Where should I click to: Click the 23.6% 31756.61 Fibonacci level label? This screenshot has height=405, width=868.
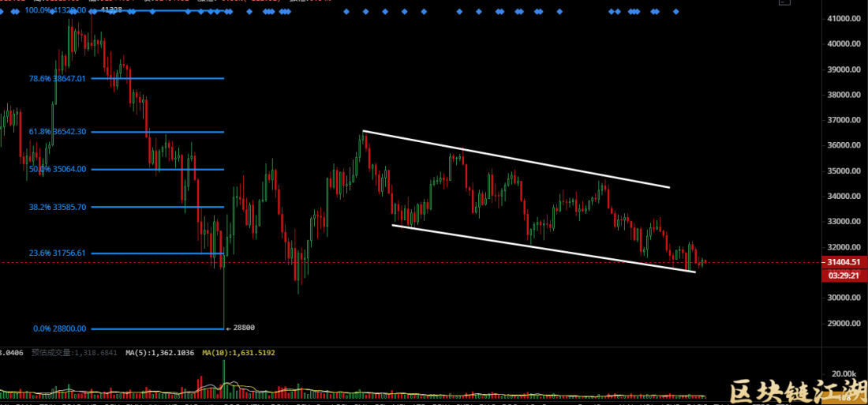(x=58, y=253)
